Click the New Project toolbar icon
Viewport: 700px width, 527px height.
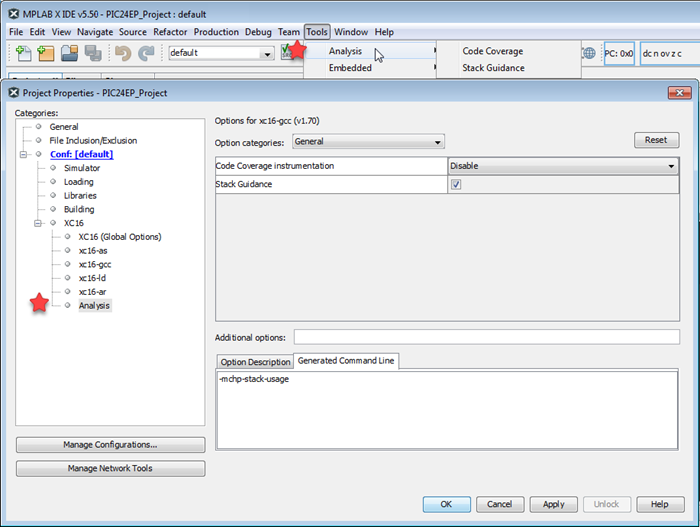coord(45,53)
